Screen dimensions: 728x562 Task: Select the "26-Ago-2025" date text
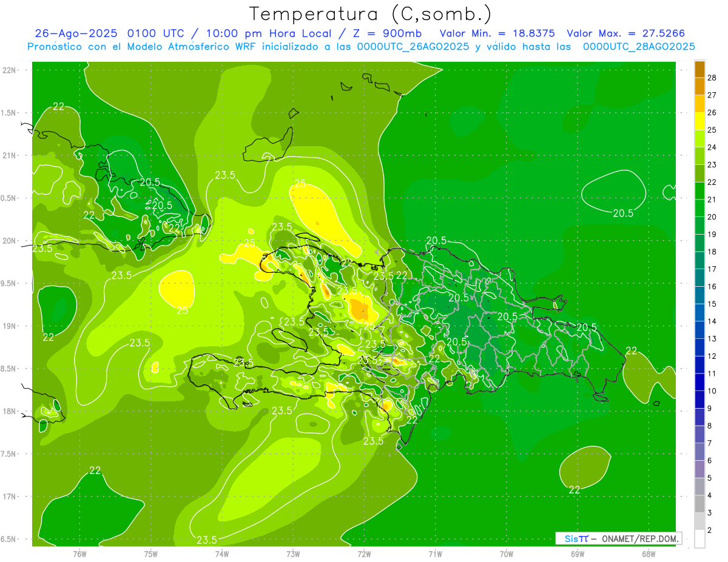pyautogui.click(x=76, y=33)
